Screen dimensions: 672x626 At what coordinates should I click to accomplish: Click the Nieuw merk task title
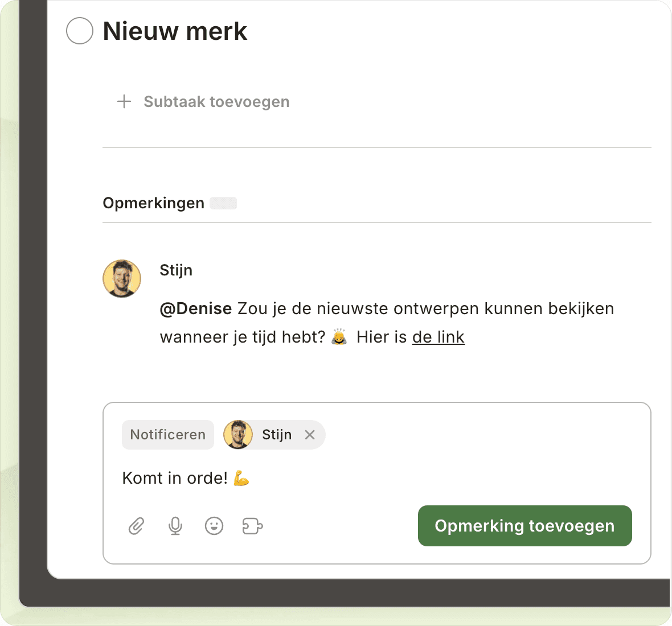tap(175, 31)
